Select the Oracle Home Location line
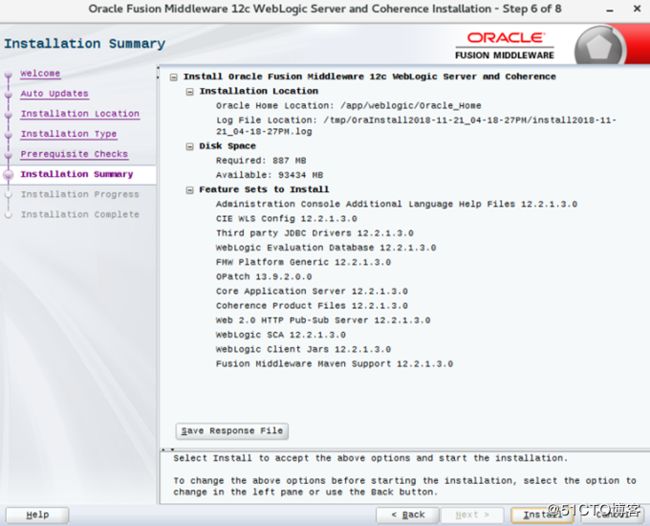The width and height of the screenshot is (650, 526). click(x=348, y=106)
